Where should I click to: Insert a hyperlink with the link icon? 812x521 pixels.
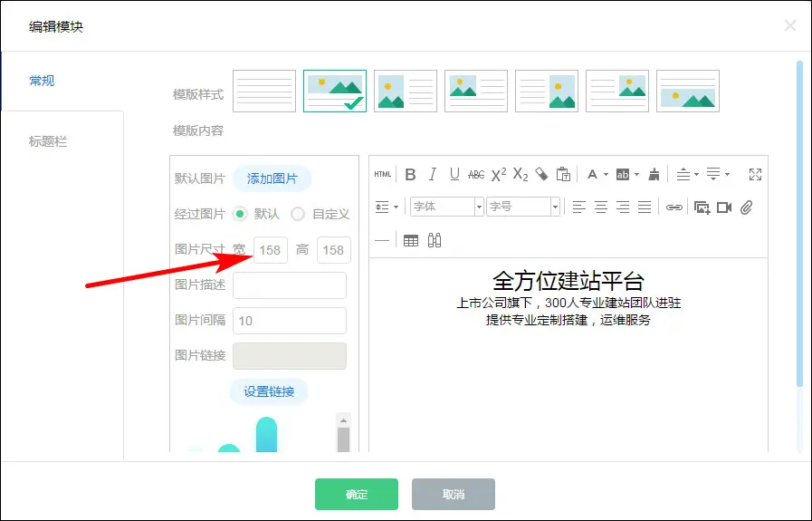point(673,207)
